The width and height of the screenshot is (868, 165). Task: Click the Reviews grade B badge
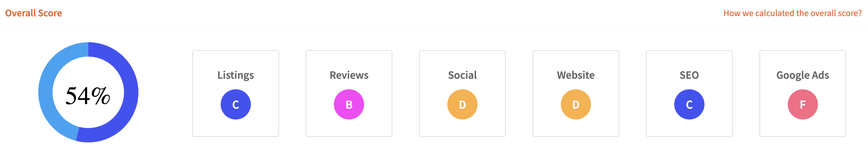[x=349, y=104]
